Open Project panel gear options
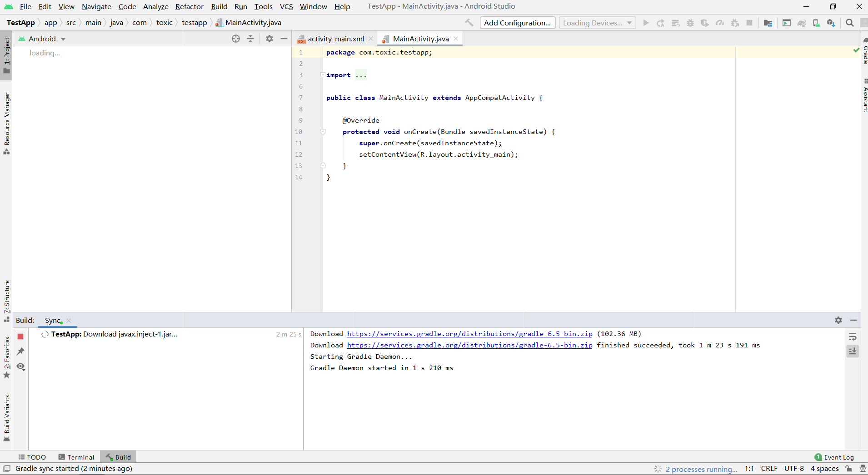Image resolution: width=868 pixels, height=475 pixels. pos(269,39)
